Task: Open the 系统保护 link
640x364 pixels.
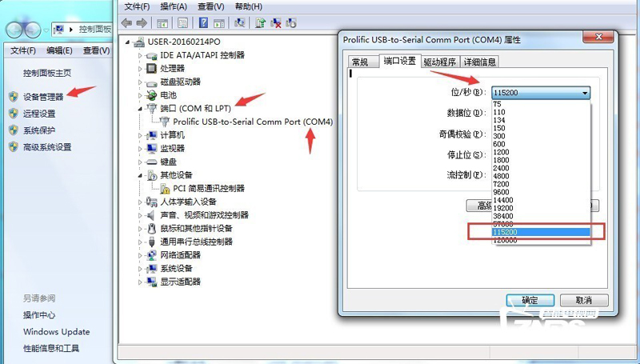Action: point(39,130)
